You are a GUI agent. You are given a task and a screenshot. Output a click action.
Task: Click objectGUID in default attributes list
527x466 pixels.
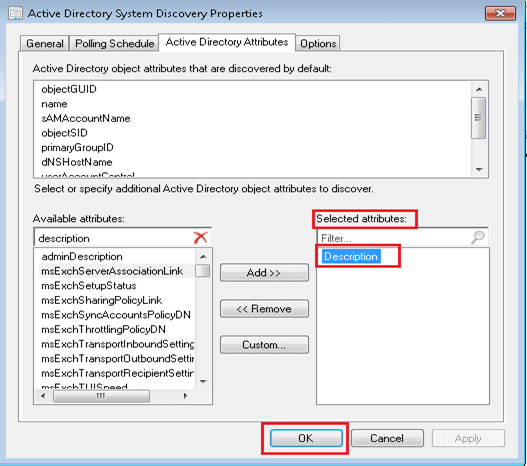(x=69, y=89)
